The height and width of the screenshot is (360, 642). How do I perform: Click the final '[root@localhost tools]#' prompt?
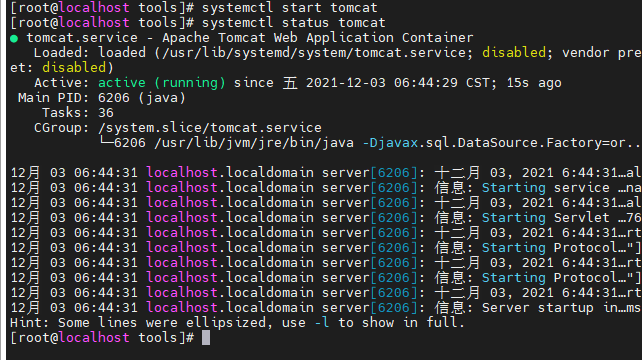[102, 338]
